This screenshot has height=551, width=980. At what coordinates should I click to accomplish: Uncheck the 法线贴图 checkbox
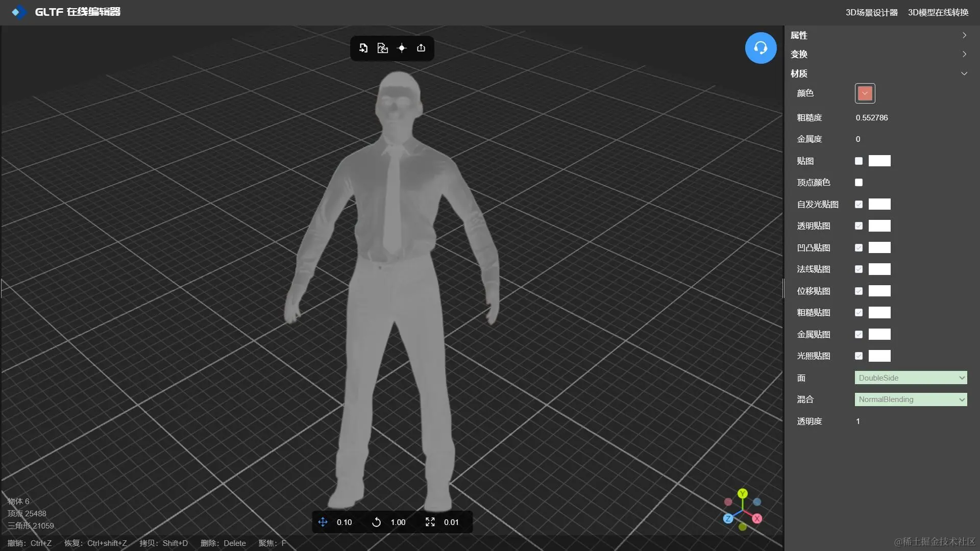coord(859,269)
